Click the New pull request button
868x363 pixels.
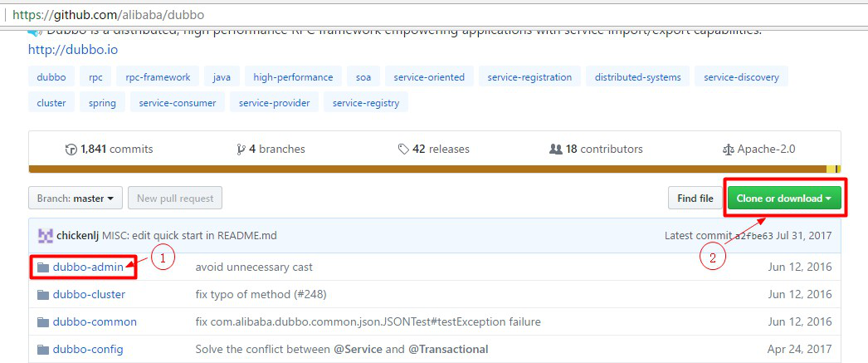pos(175,199)
